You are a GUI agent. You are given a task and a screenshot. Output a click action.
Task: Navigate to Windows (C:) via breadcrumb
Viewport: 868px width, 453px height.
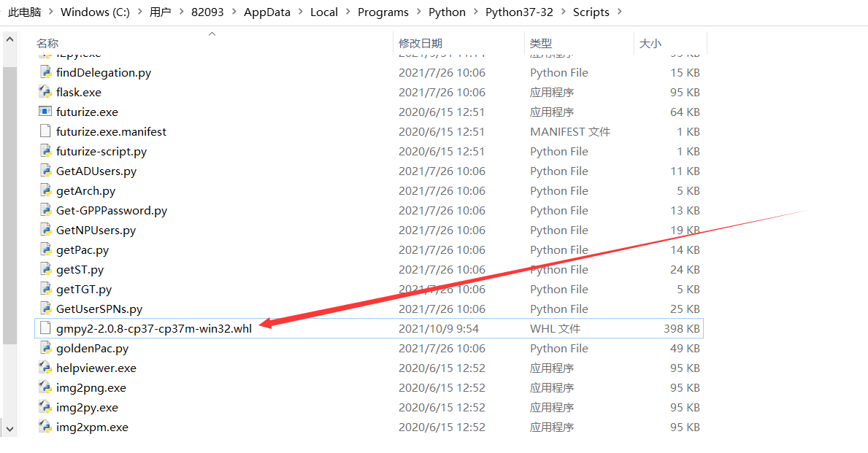coord(96,12)
